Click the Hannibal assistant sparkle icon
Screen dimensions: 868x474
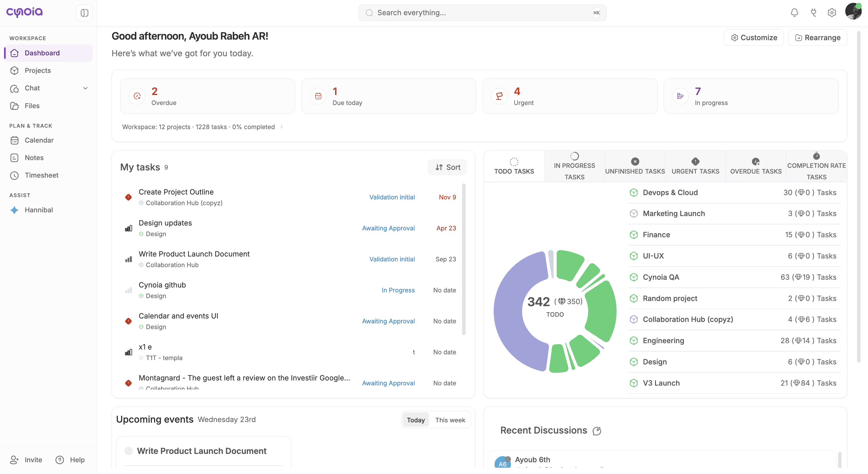(x=14, y=210)
